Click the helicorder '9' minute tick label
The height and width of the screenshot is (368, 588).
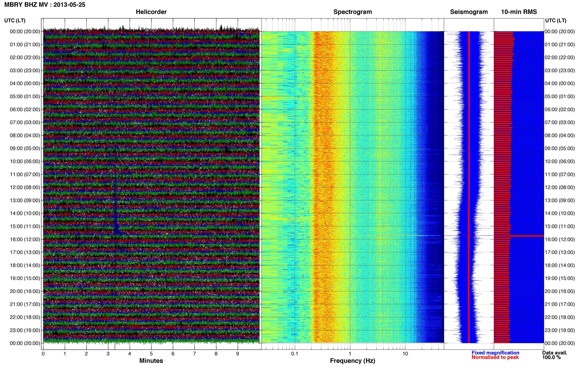[238, 354]
